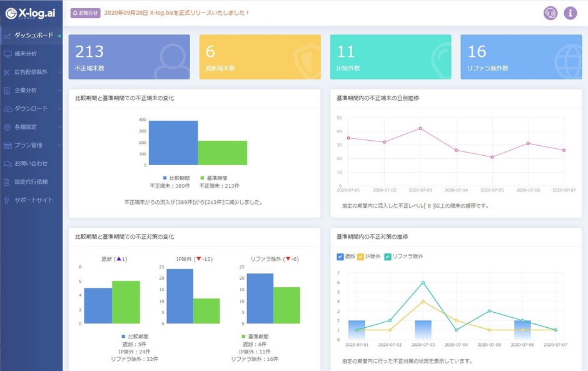The image size is (588, 371).
Task: Expand the 広告配信除外 submenu chevron
Action: pos(59,72)
